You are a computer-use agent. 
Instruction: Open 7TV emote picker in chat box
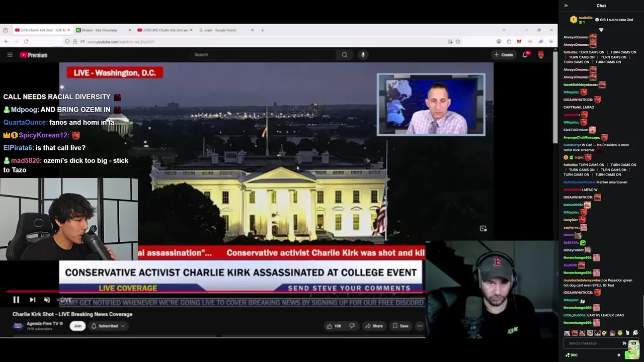624,343
